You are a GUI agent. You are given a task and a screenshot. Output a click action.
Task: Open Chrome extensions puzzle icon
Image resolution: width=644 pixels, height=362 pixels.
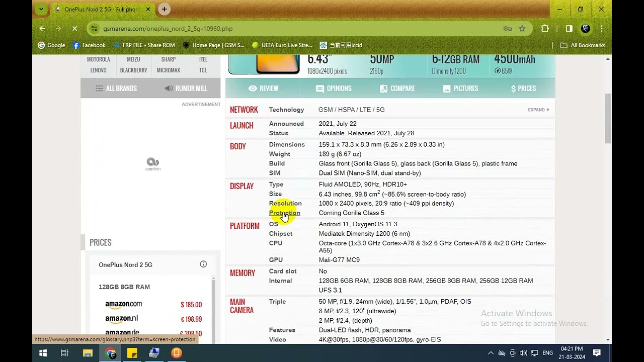pos(545,29)
